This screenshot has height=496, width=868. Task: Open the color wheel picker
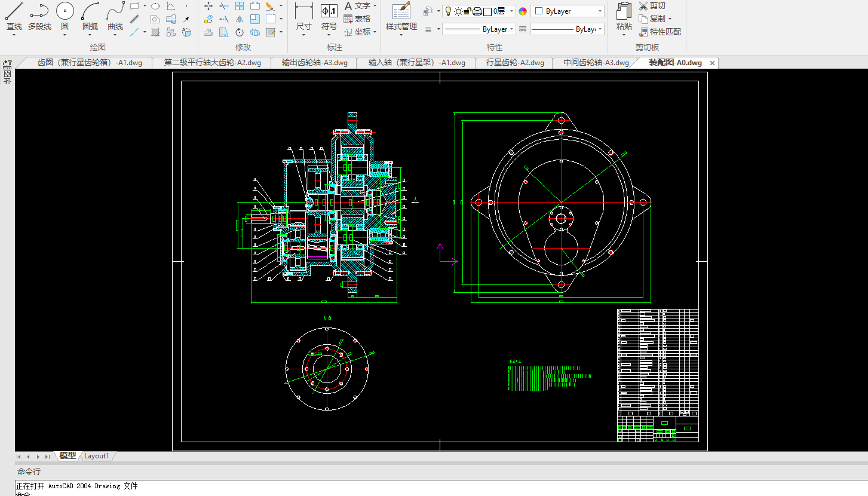click(x=523, y=11)
